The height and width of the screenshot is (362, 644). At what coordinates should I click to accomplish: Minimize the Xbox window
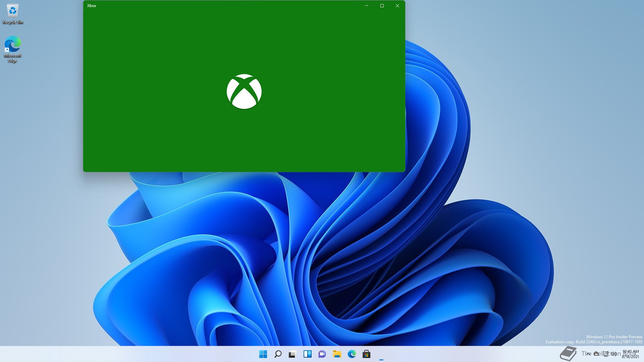(366, 6)
